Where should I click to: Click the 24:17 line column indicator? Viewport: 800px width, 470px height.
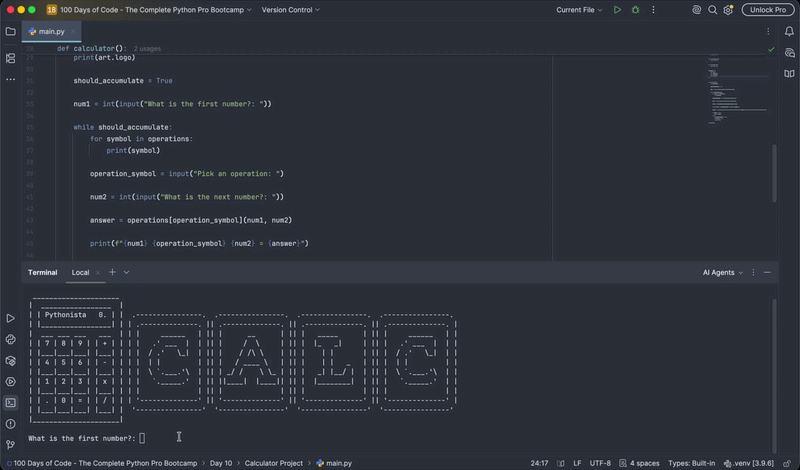click(x=539, y=463)
